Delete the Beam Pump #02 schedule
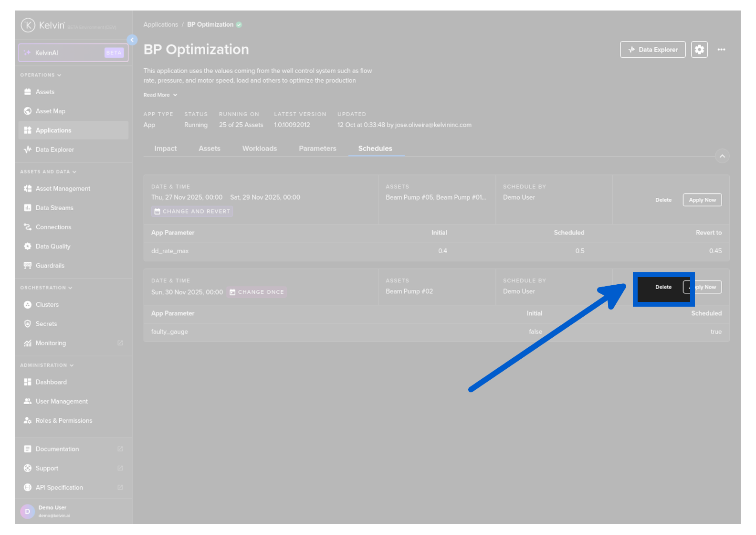This screenshot has width=756, height=535. pyautogui.click(x=663, y=287)
